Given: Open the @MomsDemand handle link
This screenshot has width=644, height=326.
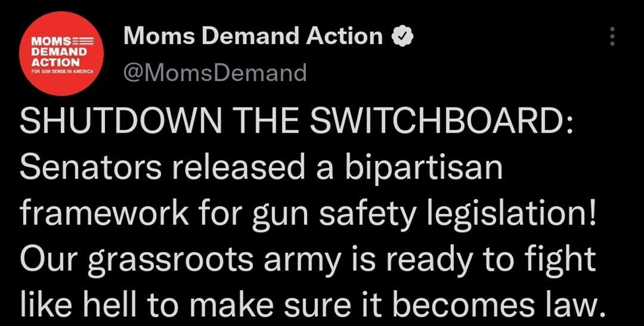Looking at the screenshot, I should pyautogui.click(x=215, y=72).
